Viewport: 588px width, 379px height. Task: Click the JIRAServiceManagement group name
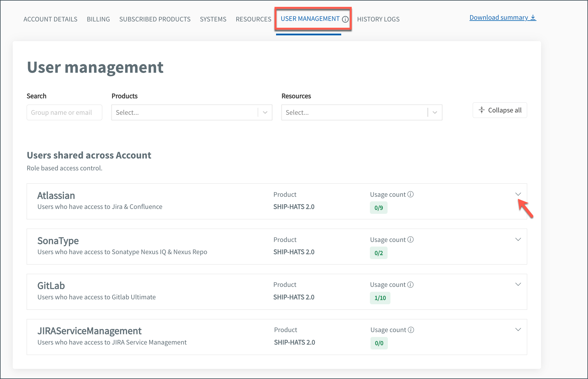tap(90, 331)
